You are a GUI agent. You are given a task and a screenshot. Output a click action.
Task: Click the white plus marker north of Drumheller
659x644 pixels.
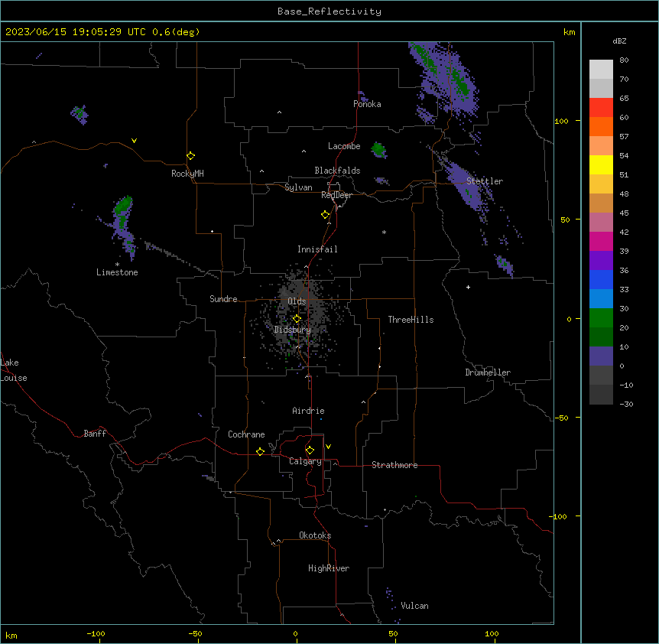468,287
